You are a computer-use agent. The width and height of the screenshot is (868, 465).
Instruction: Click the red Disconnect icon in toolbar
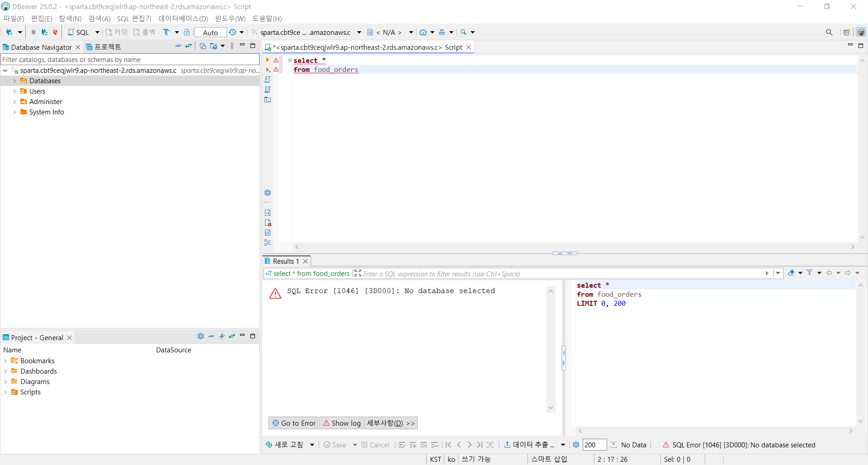pos(55,32)
